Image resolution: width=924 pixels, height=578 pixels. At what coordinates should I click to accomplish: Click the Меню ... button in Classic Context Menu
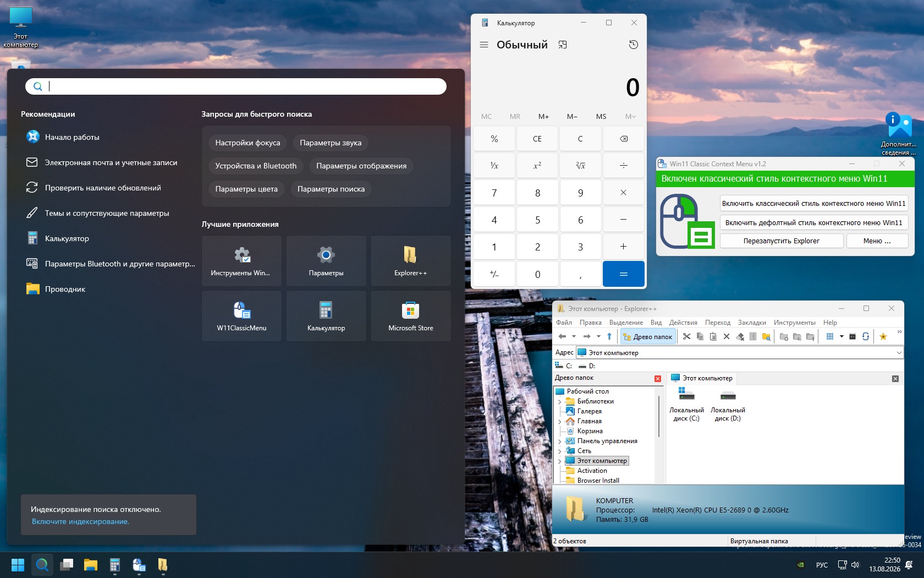[x=877, y=241]
